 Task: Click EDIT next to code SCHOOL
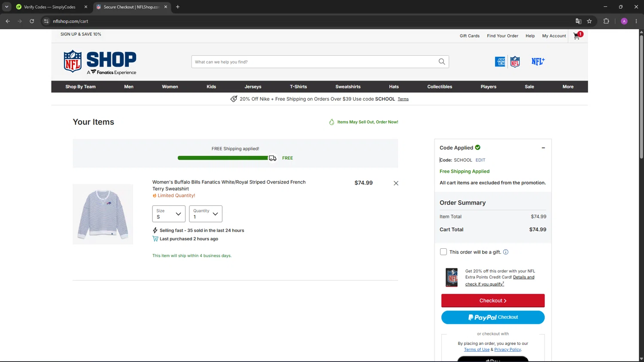[480, 160]
